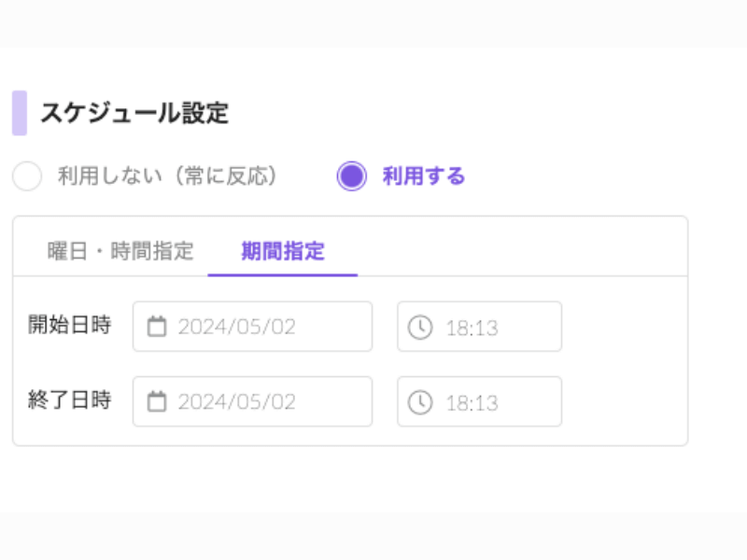Screen dimensions: 747x560
Task: Click the 終了日時 row label
Action: pyautogui.click(x=70, y=400)
